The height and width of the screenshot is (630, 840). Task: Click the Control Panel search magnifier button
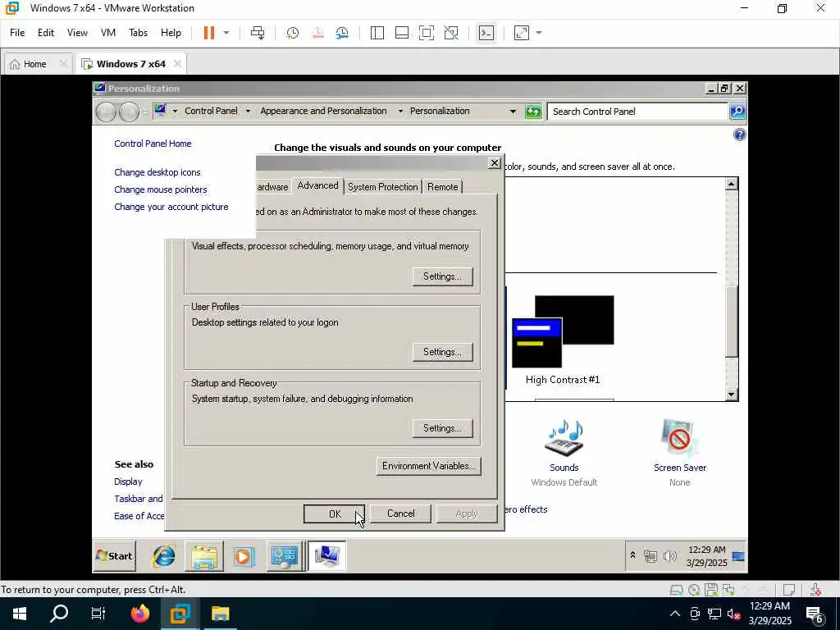tap(737, 112)
